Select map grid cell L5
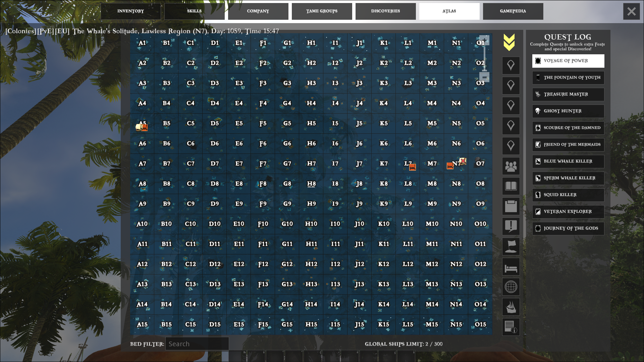 (408, 123)
